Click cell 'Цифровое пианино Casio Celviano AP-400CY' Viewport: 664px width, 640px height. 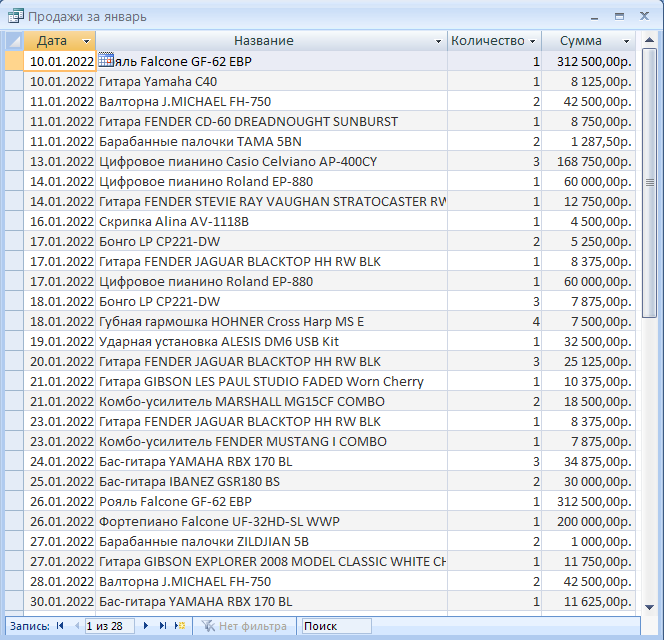click(x=271, y=161)
